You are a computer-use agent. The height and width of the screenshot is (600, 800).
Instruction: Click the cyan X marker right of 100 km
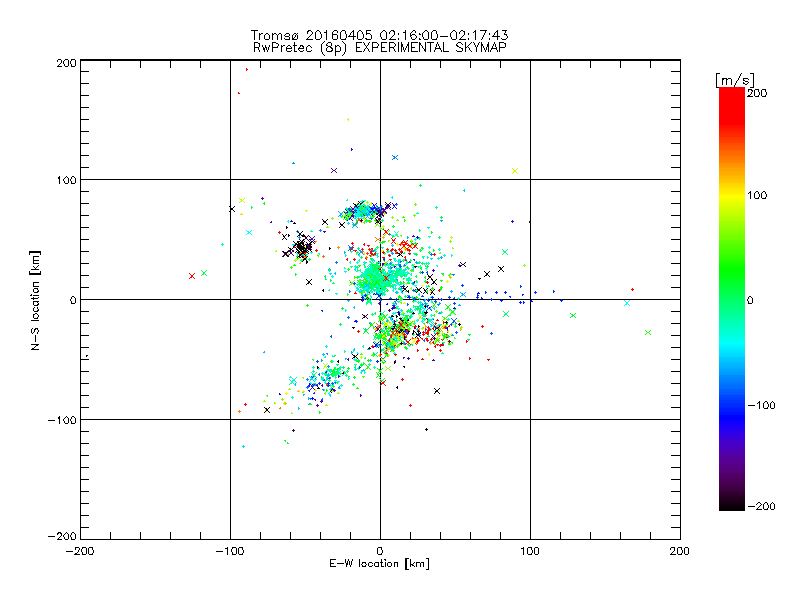[x=627, y=303]
